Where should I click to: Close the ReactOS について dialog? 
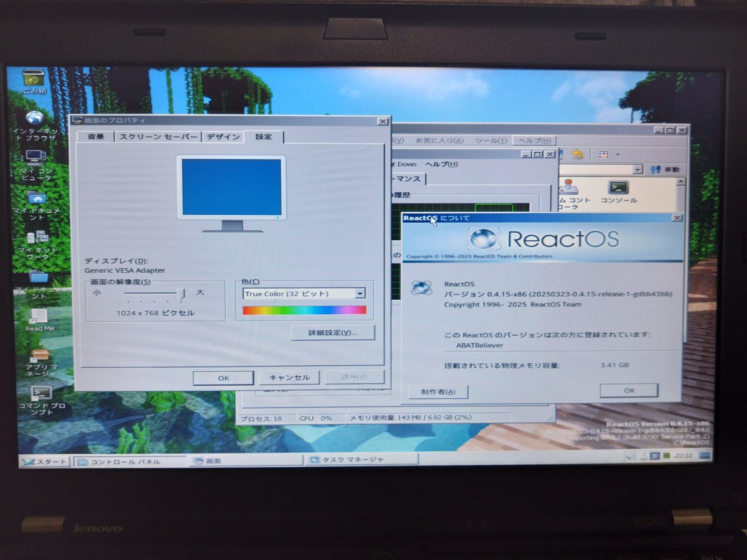pos(677,218)
